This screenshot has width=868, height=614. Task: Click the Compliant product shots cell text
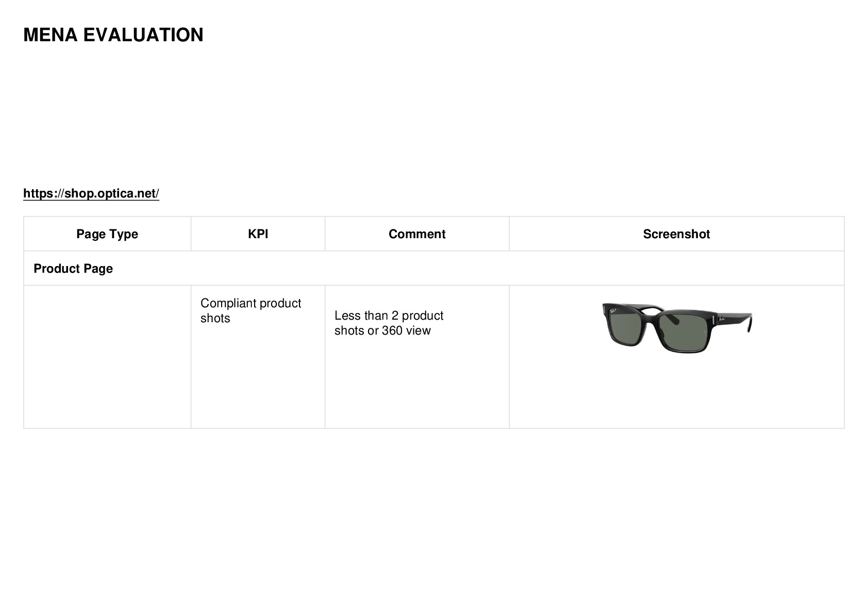click(251, 310)
